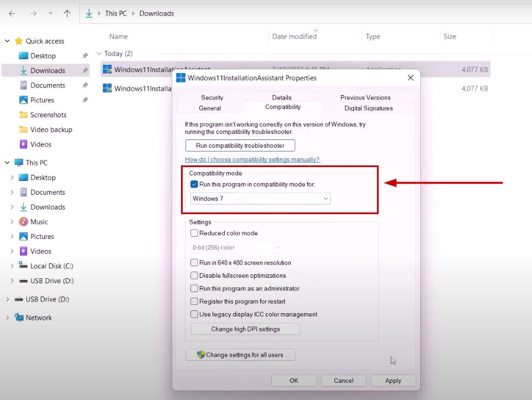Click the Quick access star icon
Viewport: 532px width, 400px height.
pos(19,41)
